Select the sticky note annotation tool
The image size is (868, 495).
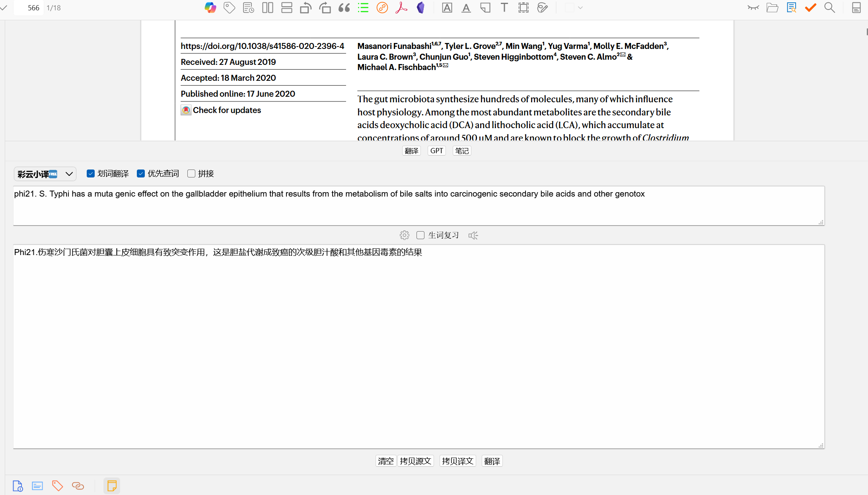point(485,8)
